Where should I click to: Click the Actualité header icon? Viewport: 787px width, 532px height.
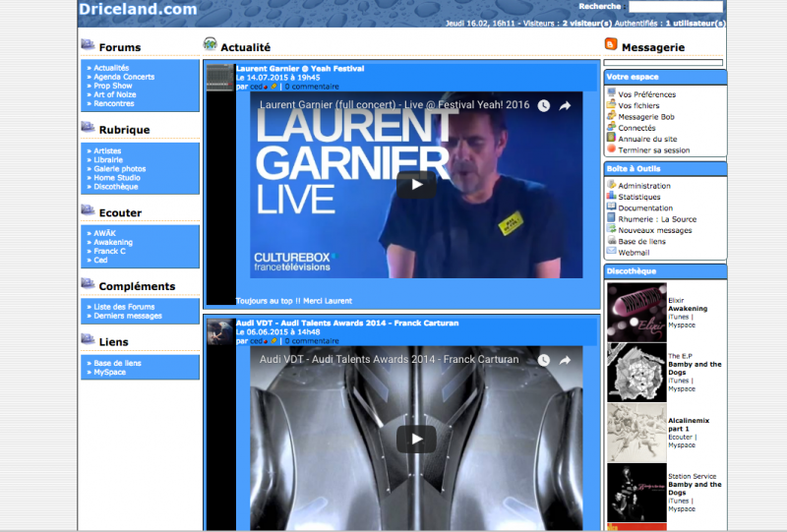coord(210,44)
